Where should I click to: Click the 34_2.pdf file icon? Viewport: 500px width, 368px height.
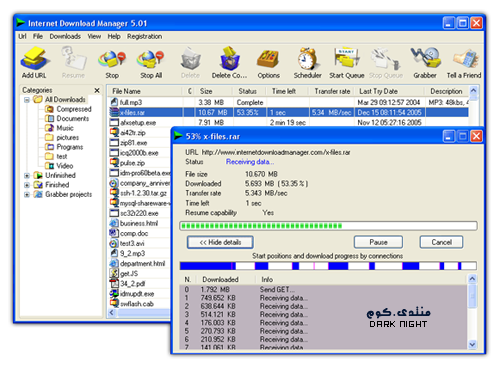[114, 283]
